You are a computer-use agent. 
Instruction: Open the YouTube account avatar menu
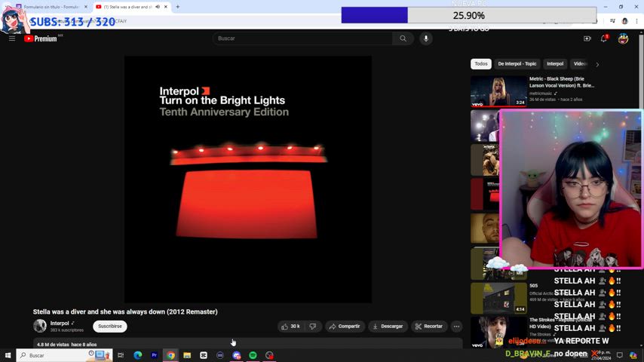click(x=623, y=38)
